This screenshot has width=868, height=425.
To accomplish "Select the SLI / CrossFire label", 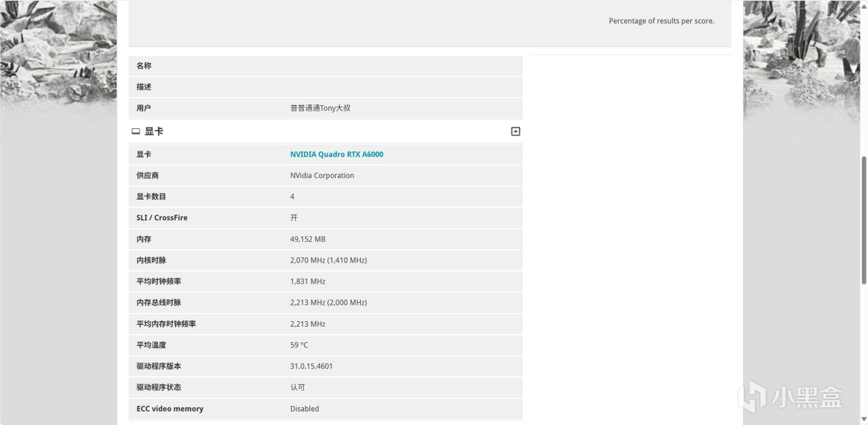I will pos(162,218).
